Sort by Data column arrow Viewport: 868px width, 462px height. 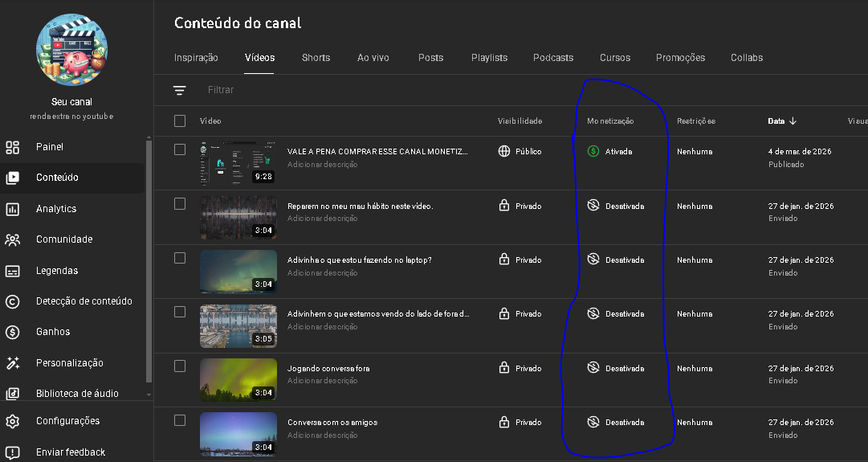coord(793,121)
